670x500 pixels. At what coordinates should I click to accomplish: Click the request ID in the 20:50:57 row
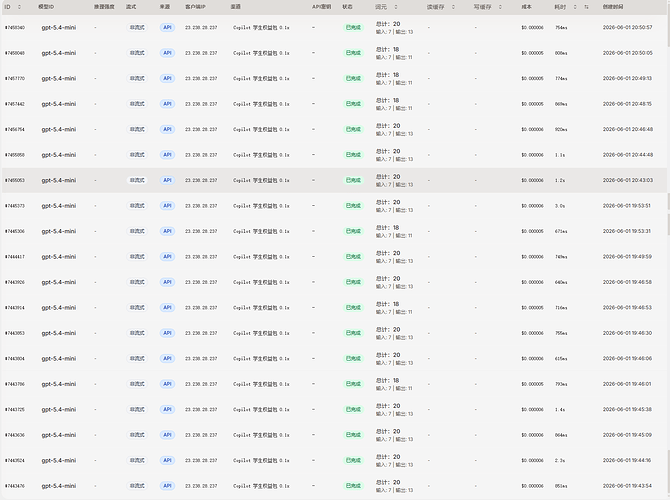tap(15, 27)
